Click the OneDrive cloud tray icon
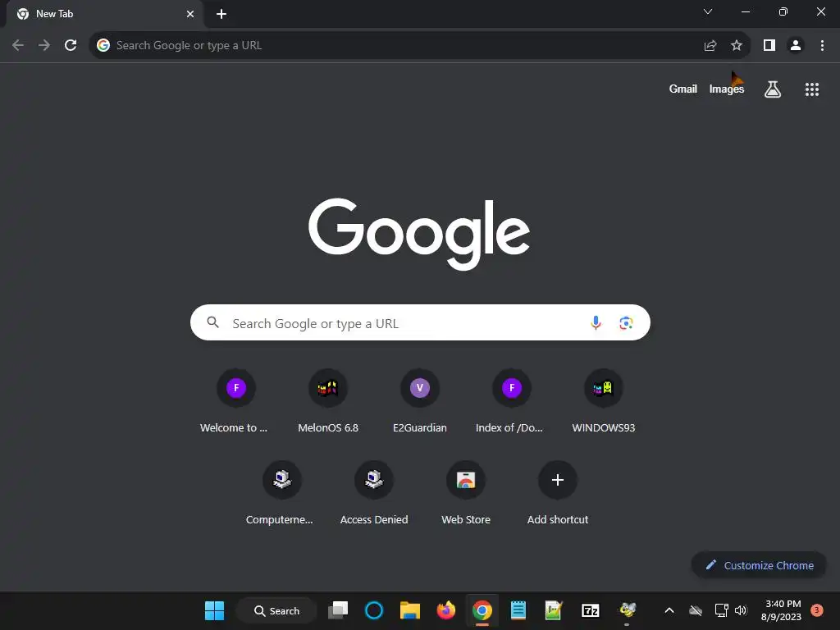The image size is (840, 630). [696, 610]
